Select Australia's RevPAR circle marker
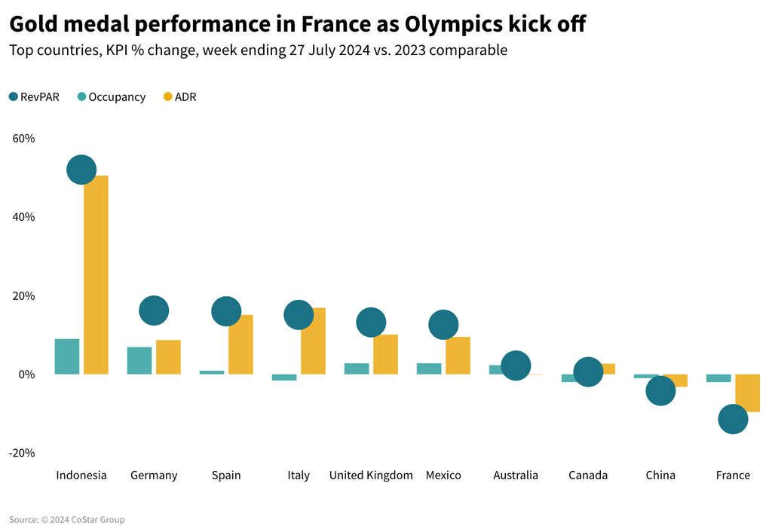This screenshot has width=772, height=532. (x=516, y=365)
